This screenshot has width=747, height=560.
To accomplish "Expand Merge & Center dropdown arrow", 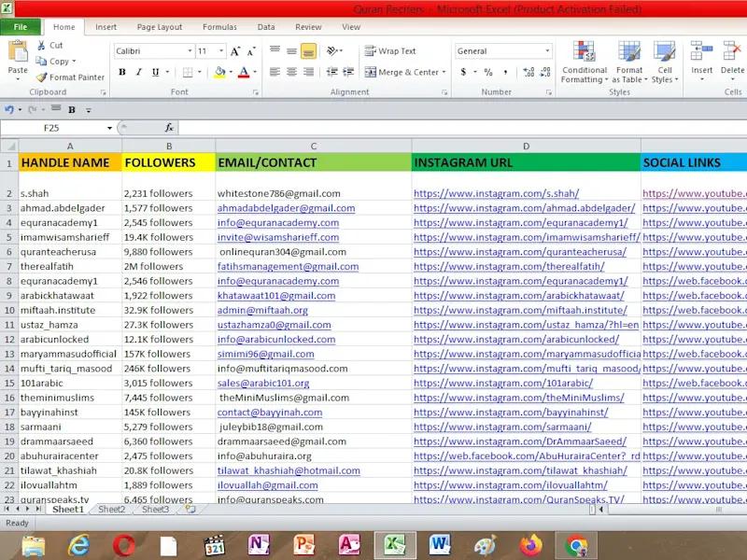I will tap(444, 73).
